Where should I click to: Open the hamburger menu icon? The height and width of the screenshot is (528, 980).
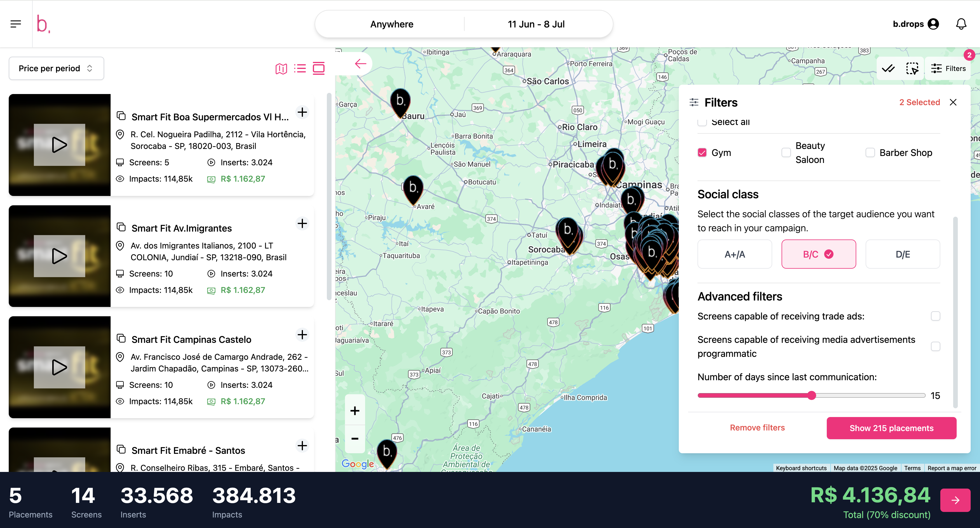pos(15,24)
